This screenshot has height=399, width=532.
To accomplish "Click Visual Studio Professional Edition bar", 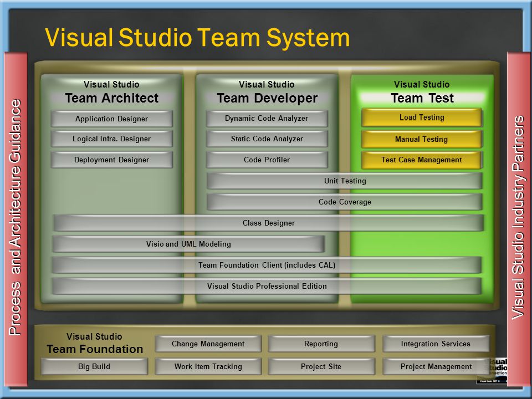I will coord(267,286).
